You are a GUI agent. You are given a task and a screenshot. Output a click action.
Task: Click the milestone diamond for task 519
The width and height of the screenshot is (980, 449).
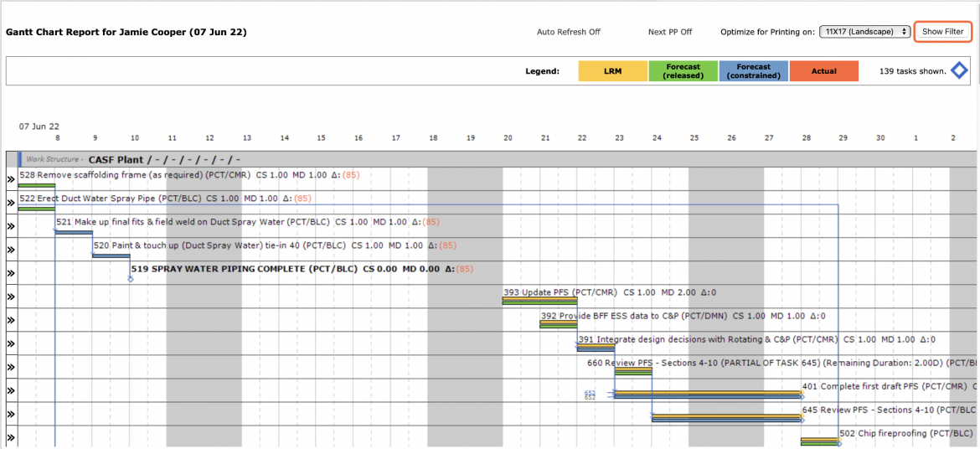131,279
